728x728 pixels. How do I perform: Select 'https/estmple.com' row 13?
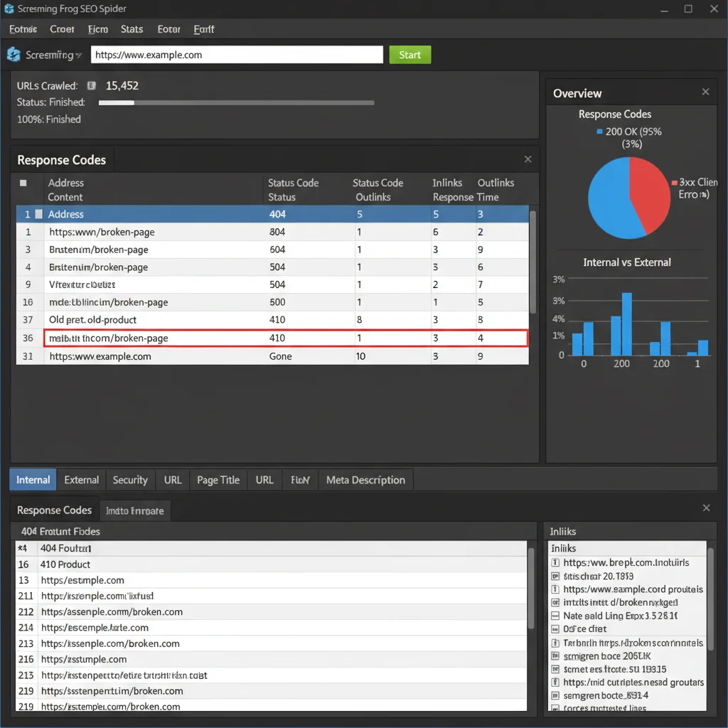click(x=272, y=580)
